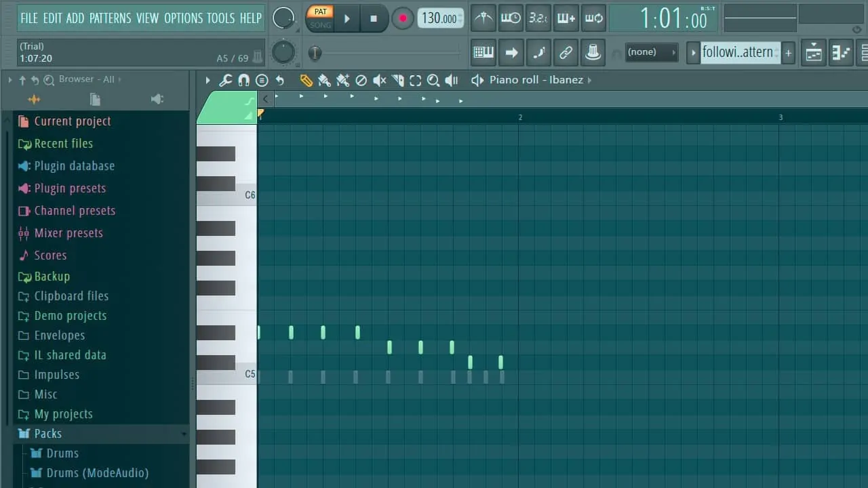The height and width of the screenshot is (488, 868).
Task: Show browser audio files tab icon
Action: point(33,100)
